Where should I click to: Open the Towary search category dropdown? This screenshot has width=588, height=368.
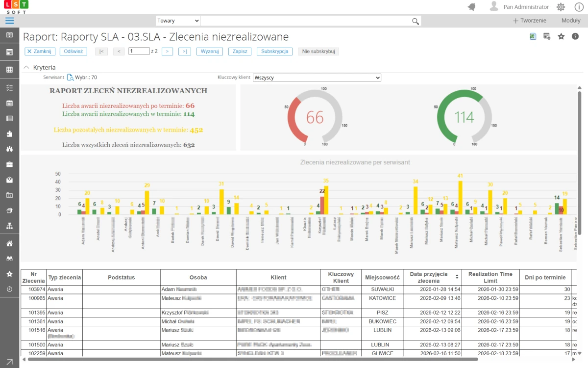click(178, 21)
